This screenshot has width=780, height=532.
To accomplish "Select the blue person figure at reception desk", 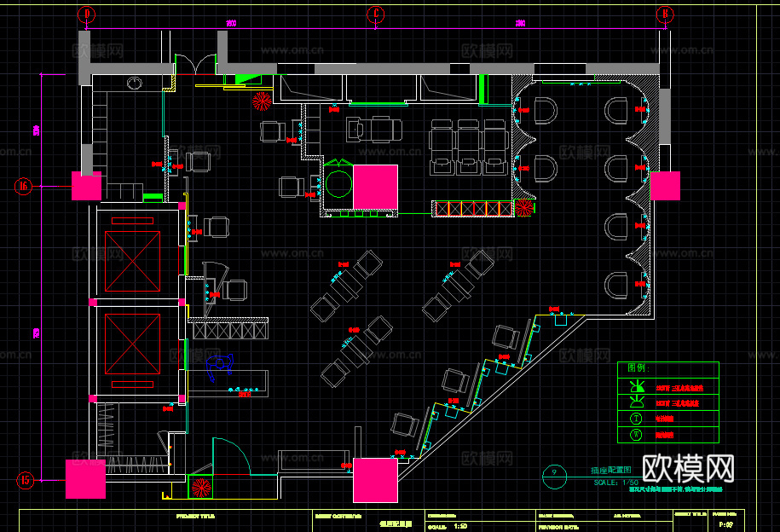I will [x=220, y=366].
